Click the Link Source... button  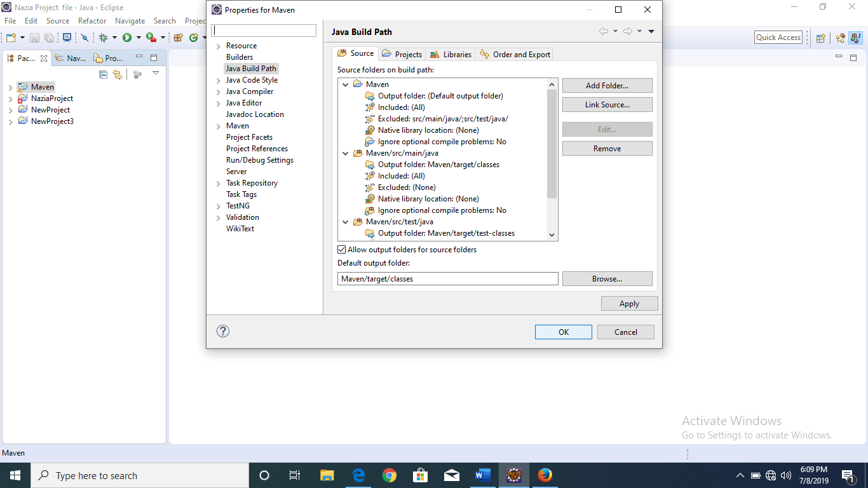point(607,104)
